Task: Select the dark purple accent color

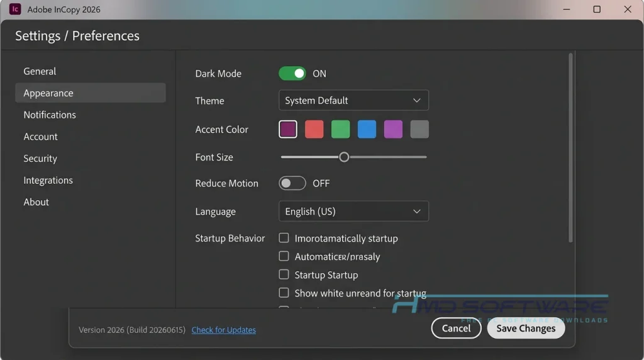Action: click(x=288, y=130)
